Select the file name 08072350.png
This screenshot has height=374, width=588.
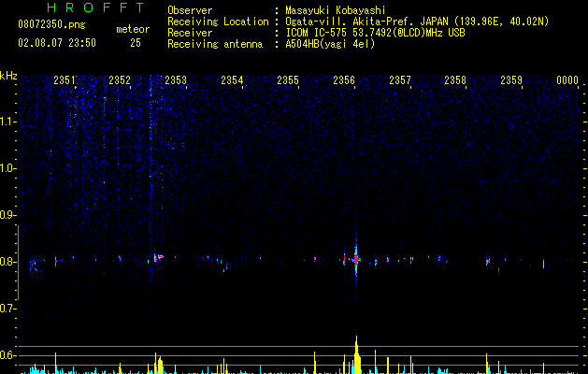click(x=51, y=25)
